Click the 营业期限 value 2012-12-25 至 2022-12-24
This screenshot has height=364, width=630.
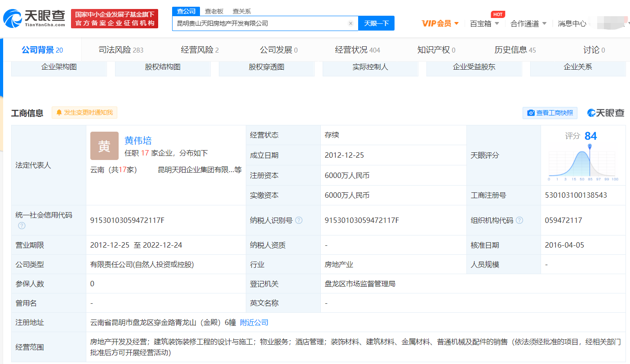click(x=136, y=245)
